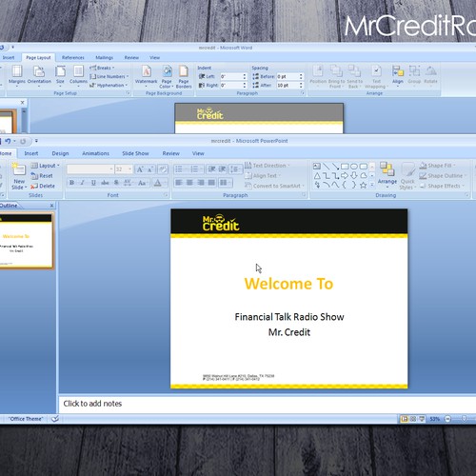
Task: Toggle Bold in PowerPoint Font group
Action: tap(71, 183)
